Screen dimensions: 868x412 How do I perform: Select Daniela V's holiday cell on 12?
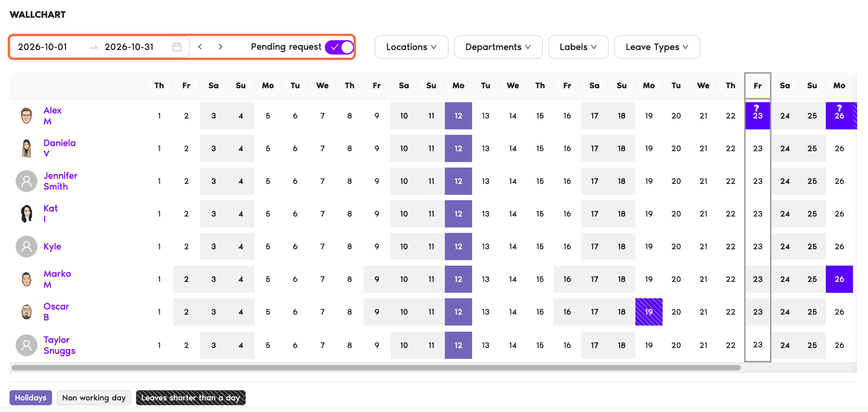tap(458, 148)
